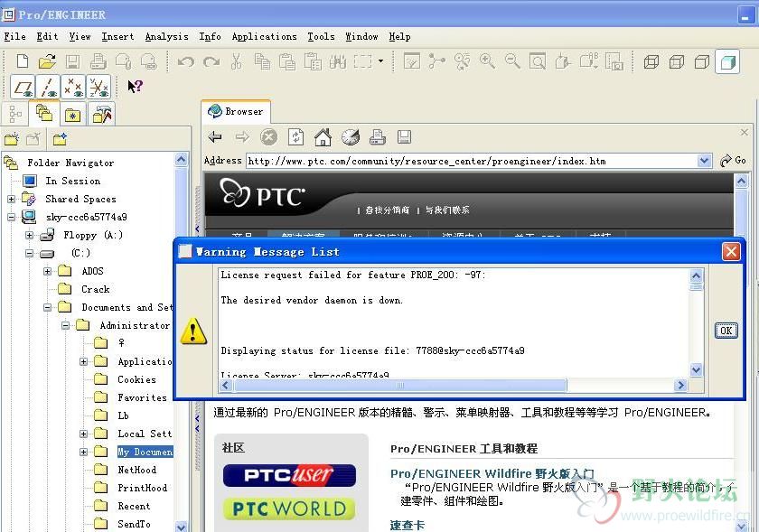
Task: Open the Address bar dropdown arrow
Action: pyautogui.click(x=704, y=161)
